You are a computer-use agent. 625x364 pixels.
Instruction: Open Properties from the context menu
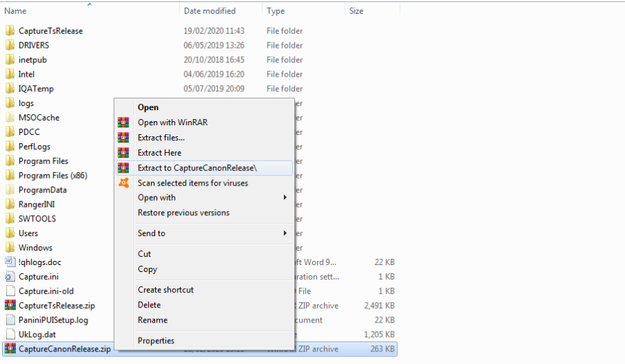click(204, 340)
